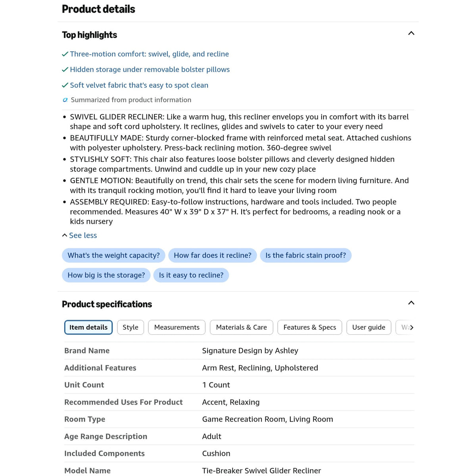Ask "Is it easy to recline?"
The width and height of the screenshot is (476, 476).
[x=191, y=275]
